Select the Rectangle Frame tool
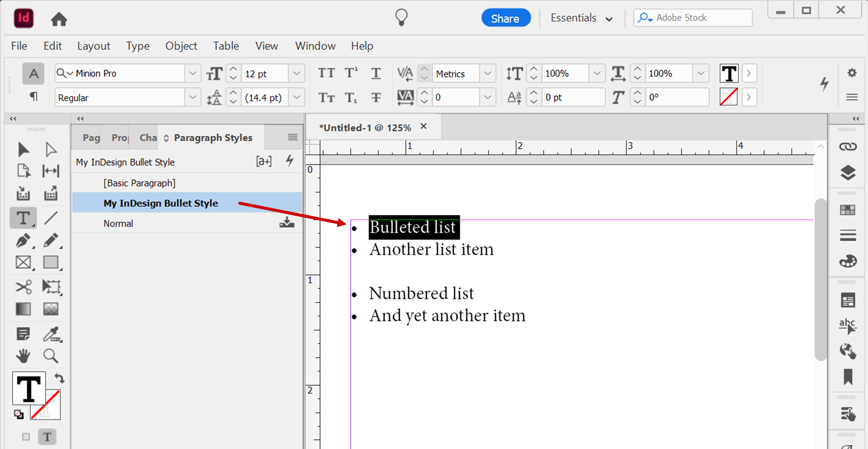The image size is (868, 449). pos(23,263)
